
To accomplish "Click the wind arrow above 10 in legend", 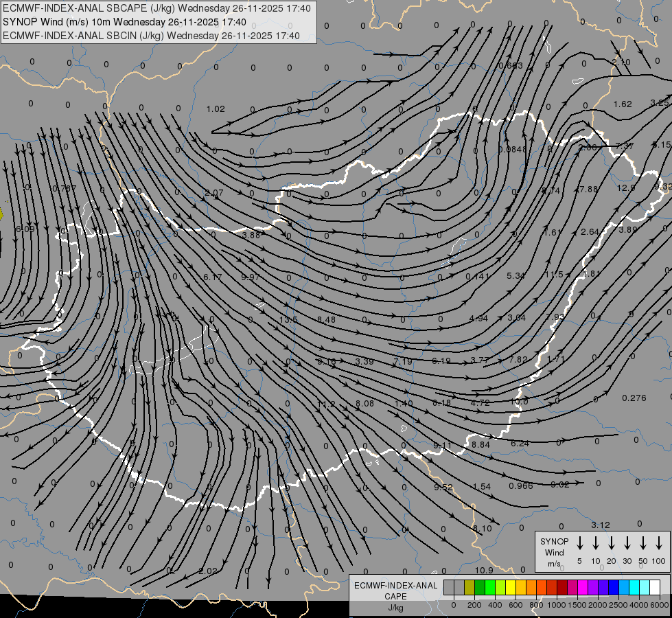I will [x=596, y=543].
